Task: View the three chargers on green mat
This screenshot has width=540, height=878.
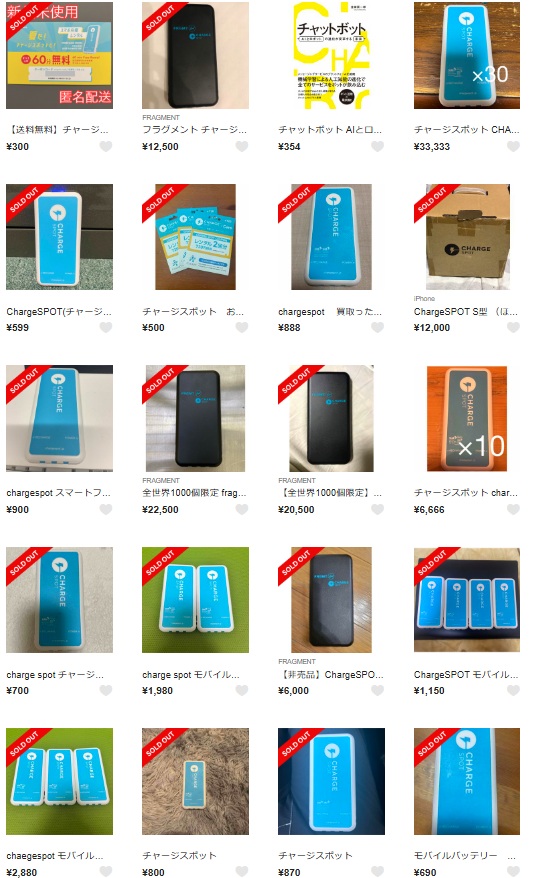Action: (59, 781)
